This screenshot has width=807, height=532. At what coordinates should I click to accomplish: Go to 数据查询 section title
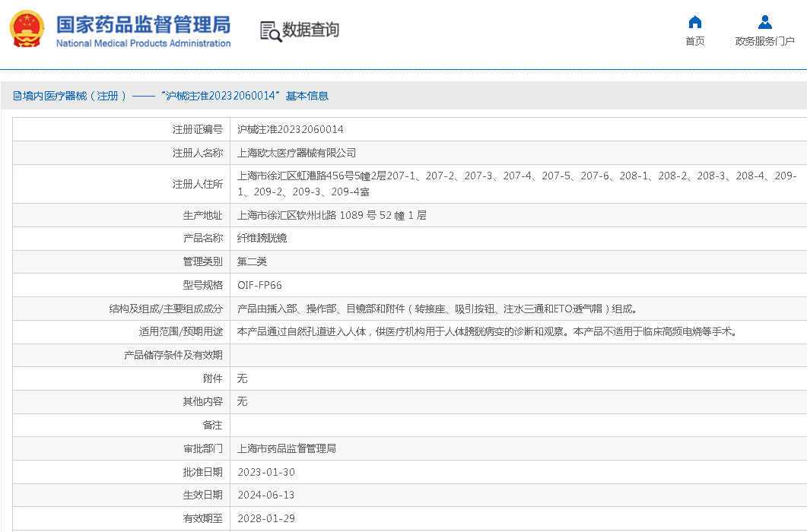coord(310,30)
